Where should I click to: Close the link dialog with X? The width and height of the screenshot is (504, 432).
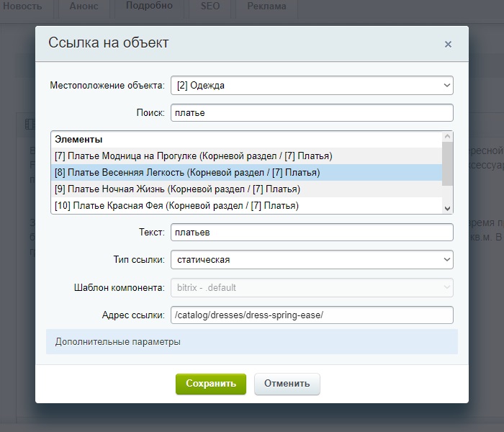448,45
